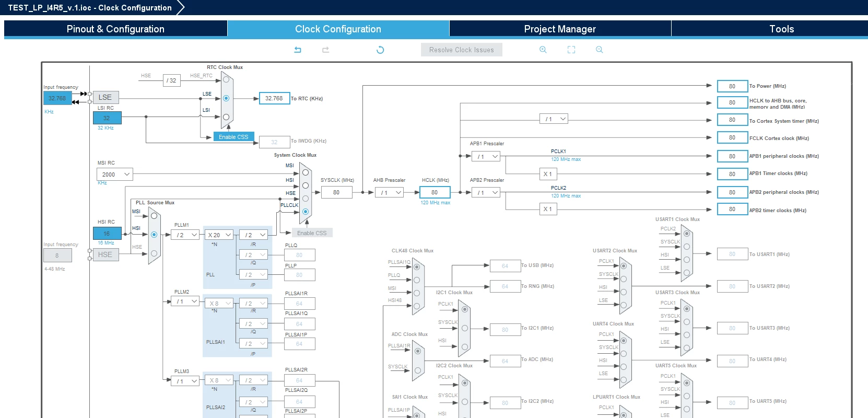Click the To RTC (KHz) value 32.768
The height and width of the screenshot is (418, 868).
click(274, 98)
